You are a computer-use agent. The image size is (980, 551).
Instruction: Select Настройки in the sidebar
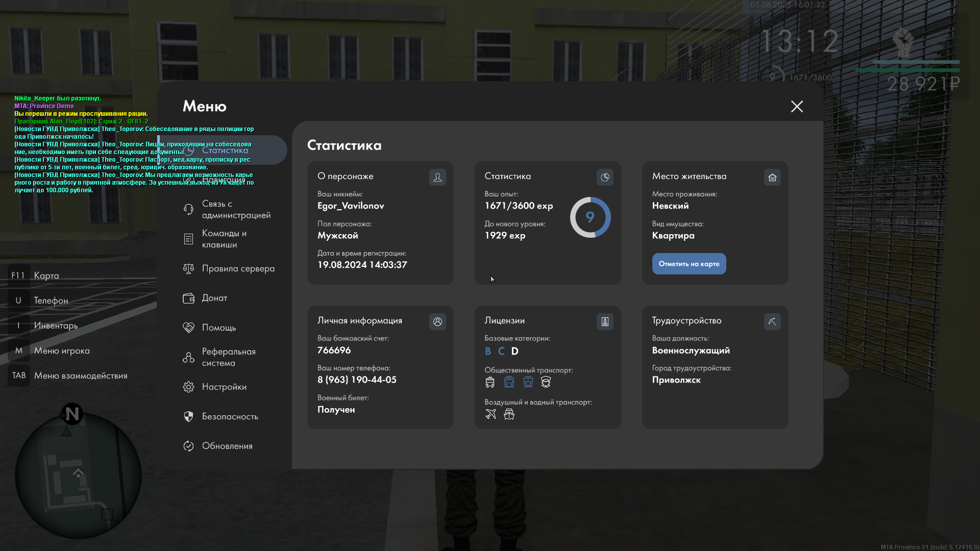[224, 387]
